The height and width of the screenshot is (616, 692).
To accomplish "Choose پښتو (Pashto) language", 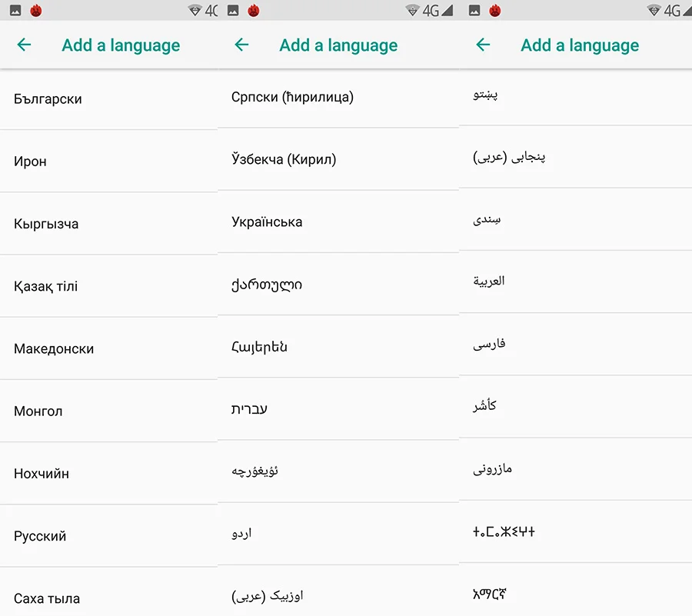I will point(575,97).
